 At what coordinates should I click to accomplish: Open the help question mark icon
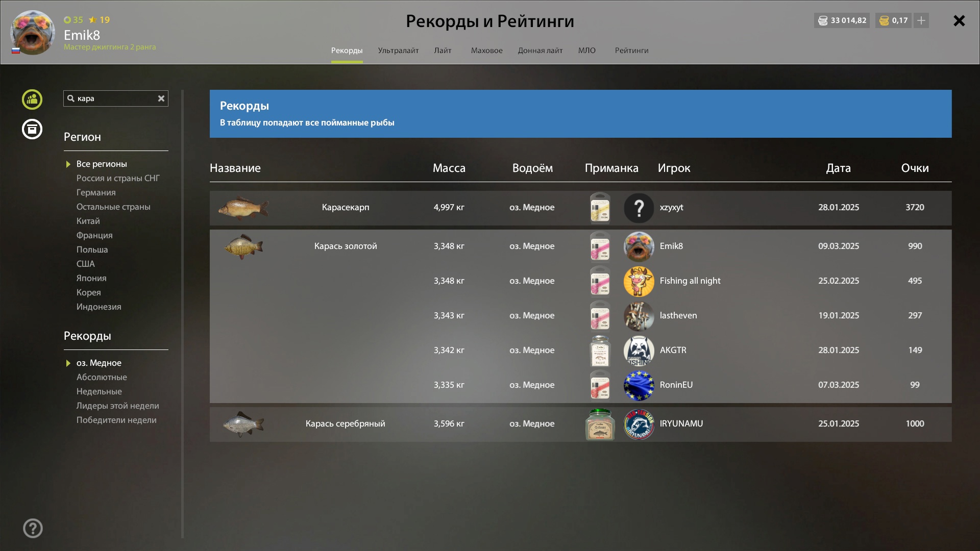pyautogui.click(x=33, y=529)
